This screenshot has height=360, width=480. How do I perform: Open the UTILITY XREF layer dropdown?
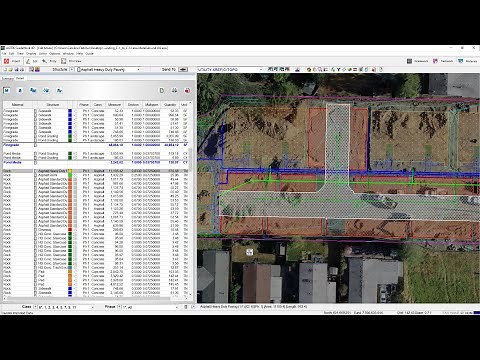230,69
